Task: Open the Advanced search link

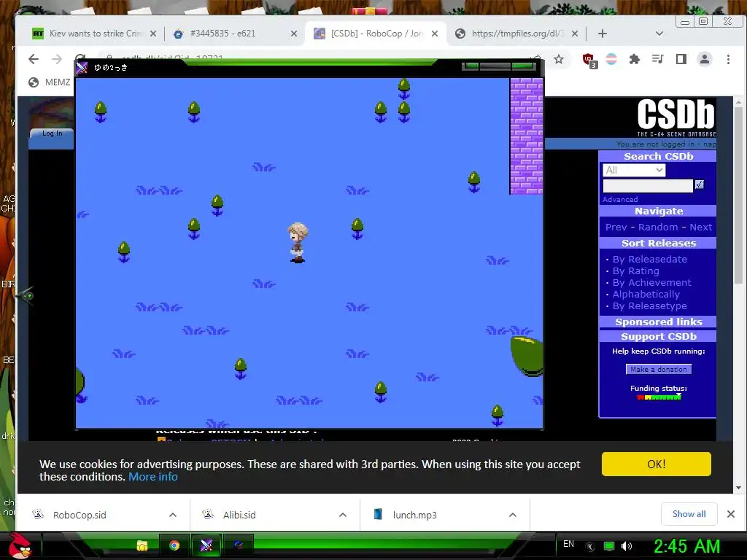Action: (x=620, y=200)
